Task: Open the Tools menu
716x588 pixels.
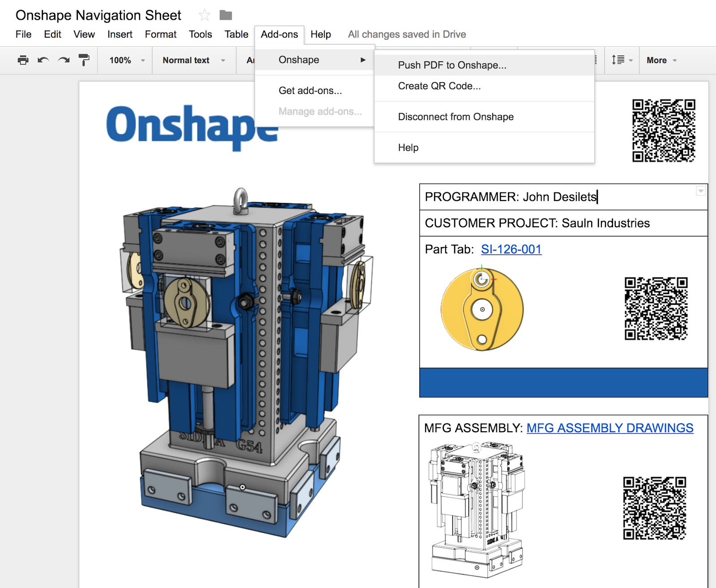Action: coord(200,34)
